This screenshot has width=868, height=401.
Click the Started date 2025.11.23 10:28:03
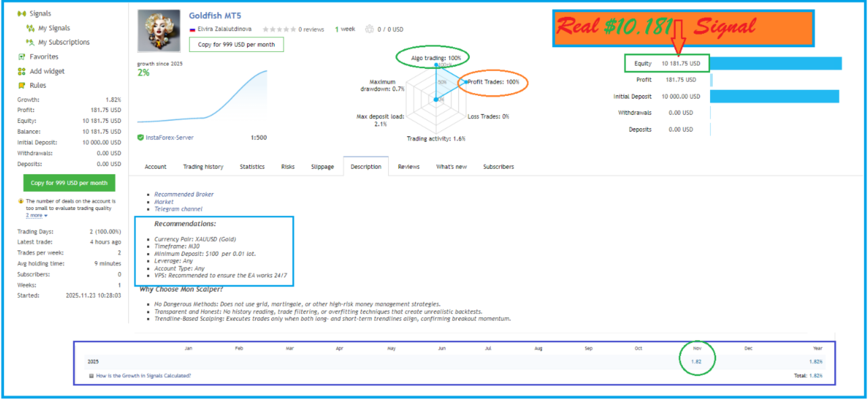point(93,296)
